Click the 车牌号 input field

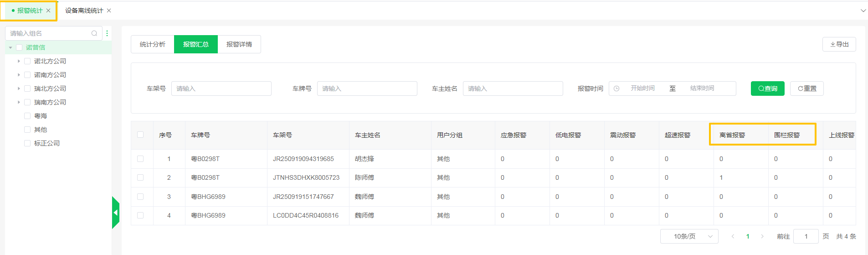tap(367, 88)
